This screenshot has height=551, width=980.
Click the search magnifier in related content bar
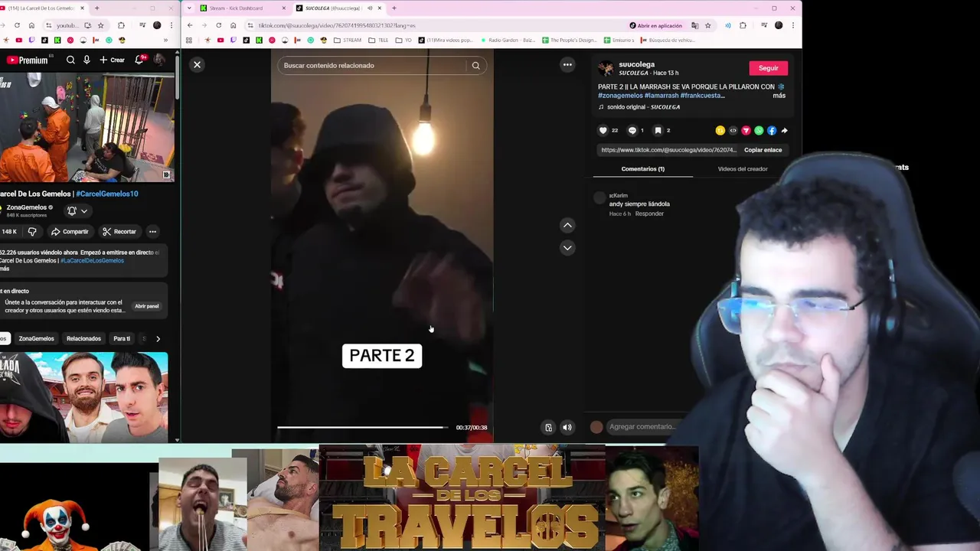click(475, 66)
